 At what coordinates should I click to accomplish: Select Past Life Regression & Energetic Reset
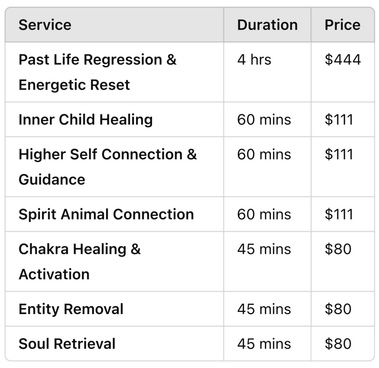click(x=97, y=72)
